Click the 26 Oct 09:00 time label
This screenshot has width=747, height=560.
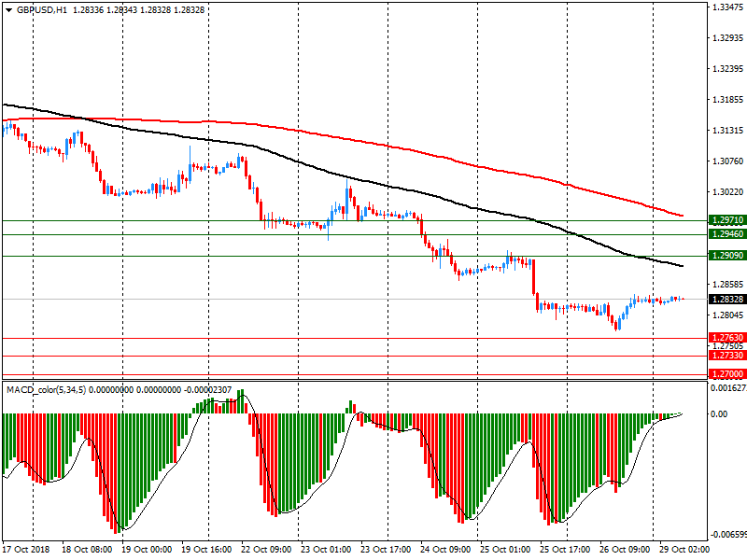(x=625, y=550)
